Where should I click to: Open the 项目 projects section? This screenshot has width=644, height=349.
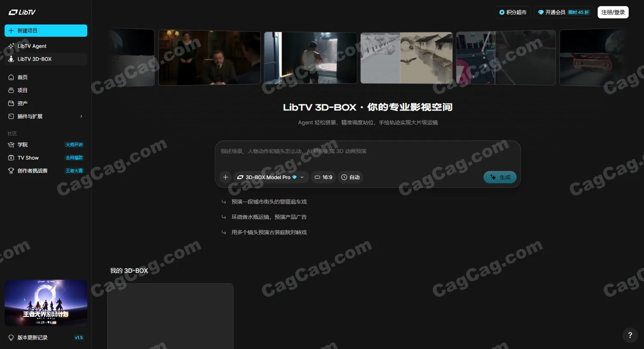tap(46, 90)
